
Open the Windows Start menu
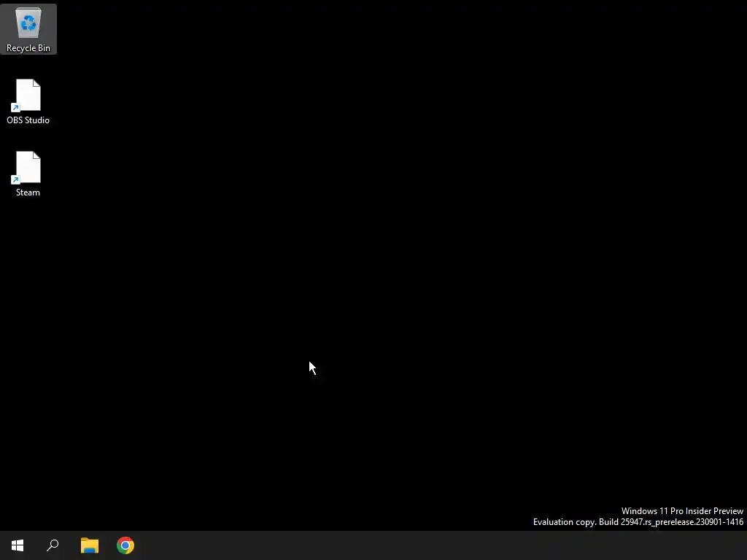tap(18, 545)
